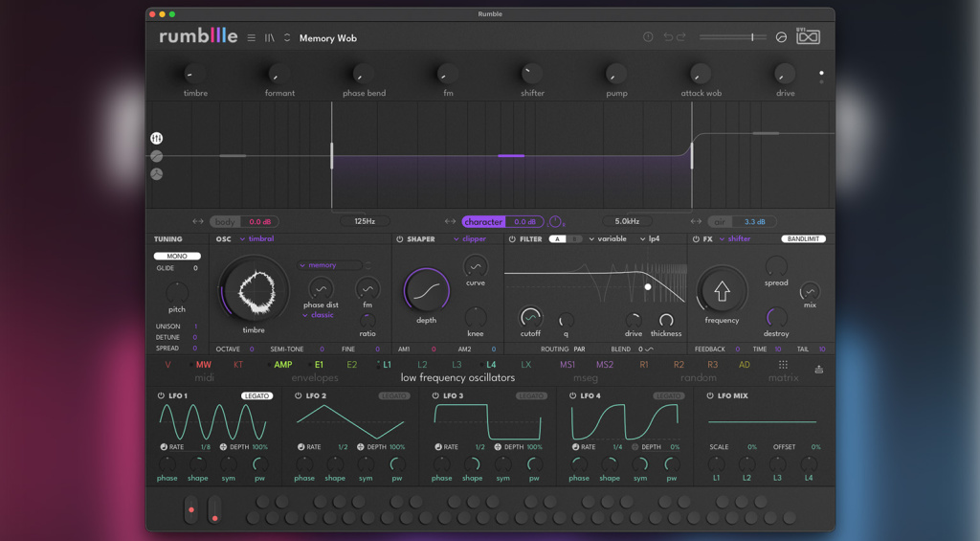
Task: Adjust the master volume slider in the header
Action: point(734,37)
